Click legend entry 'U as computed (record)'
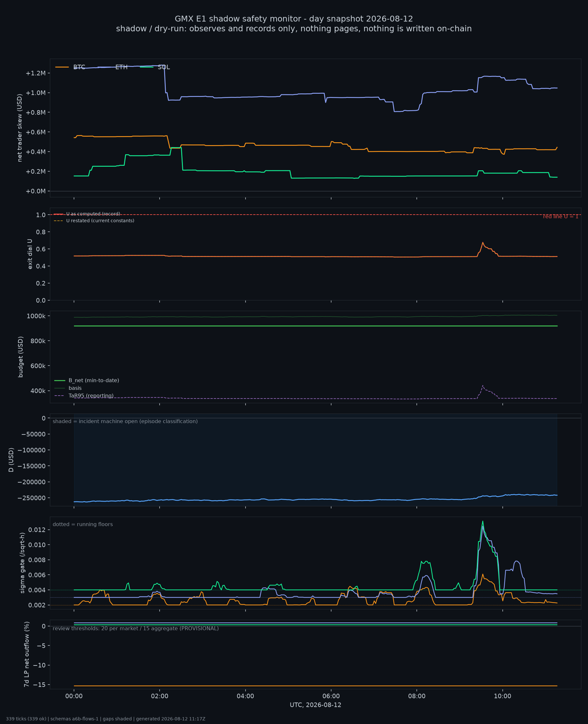The width and height of the screenshot is (588, 724). (x=93, y=214)
